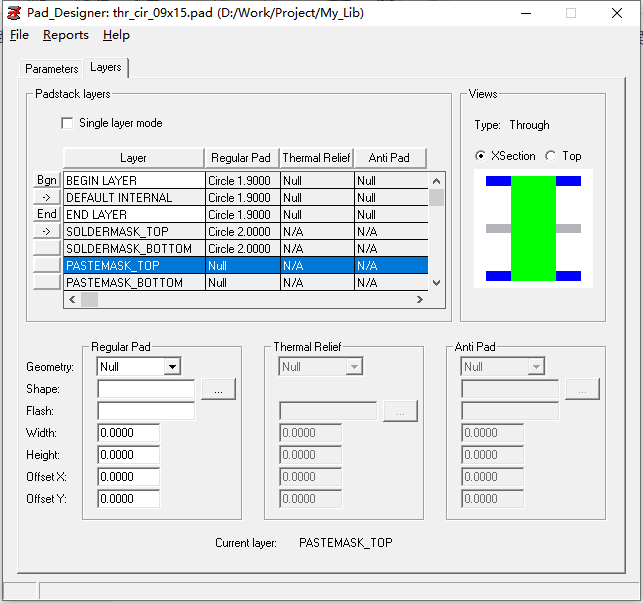Click the Regular Pad Flash text field
Screen dimensions: 643x603
146,411
